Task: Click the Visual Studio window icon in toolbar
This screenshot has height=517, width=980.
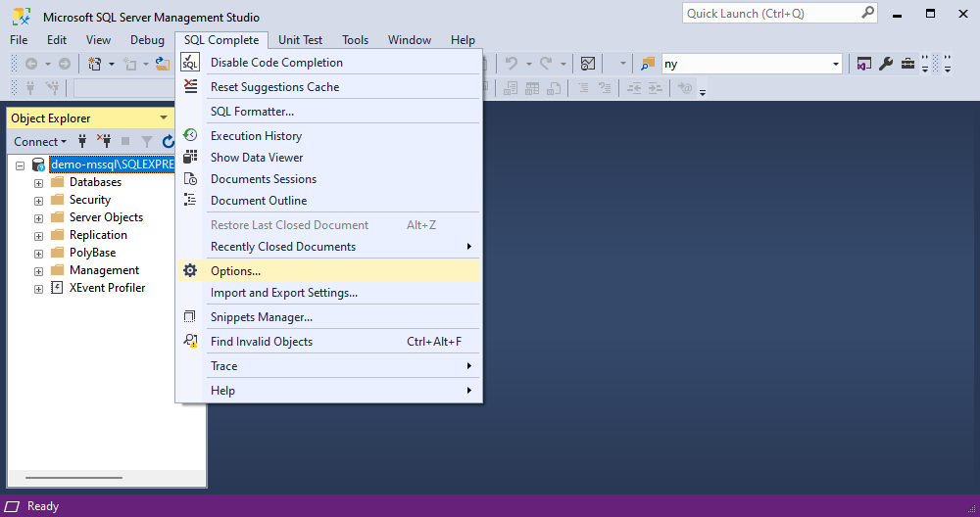Action: point(863,64)
